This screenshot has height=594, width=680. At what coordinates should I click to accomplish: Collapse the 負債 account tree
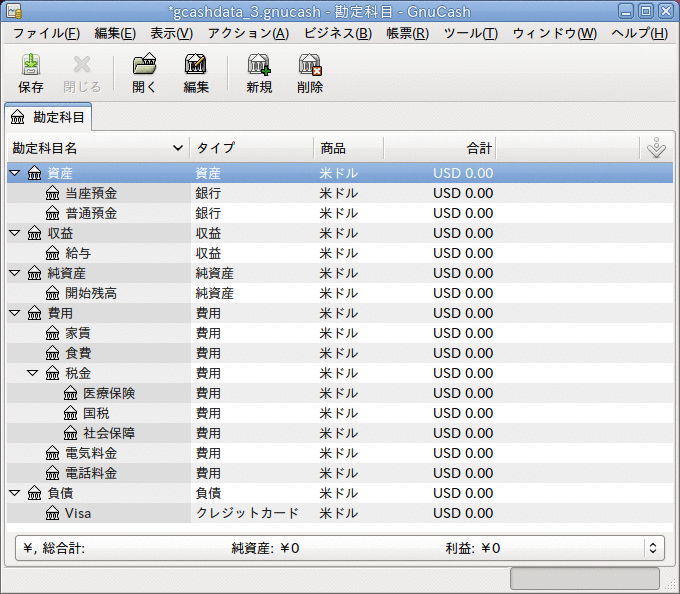(x=15, y=493)
